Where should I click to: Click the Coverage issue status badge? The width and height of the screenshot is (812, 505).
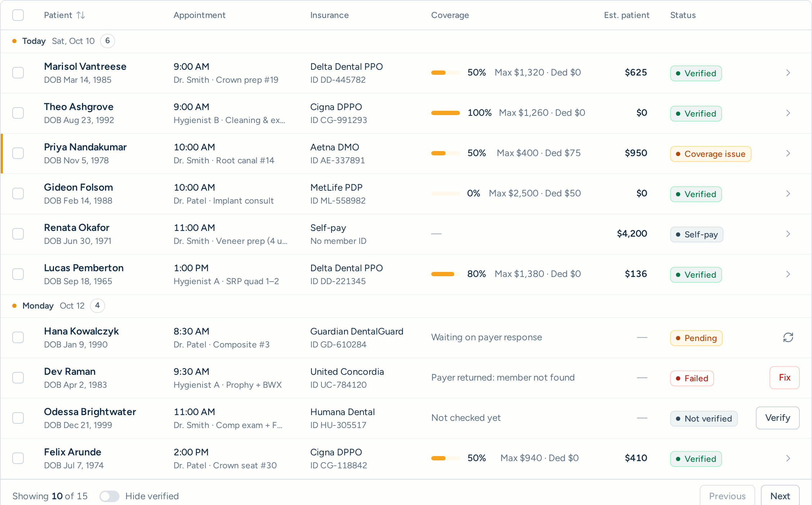coord(710,154)
